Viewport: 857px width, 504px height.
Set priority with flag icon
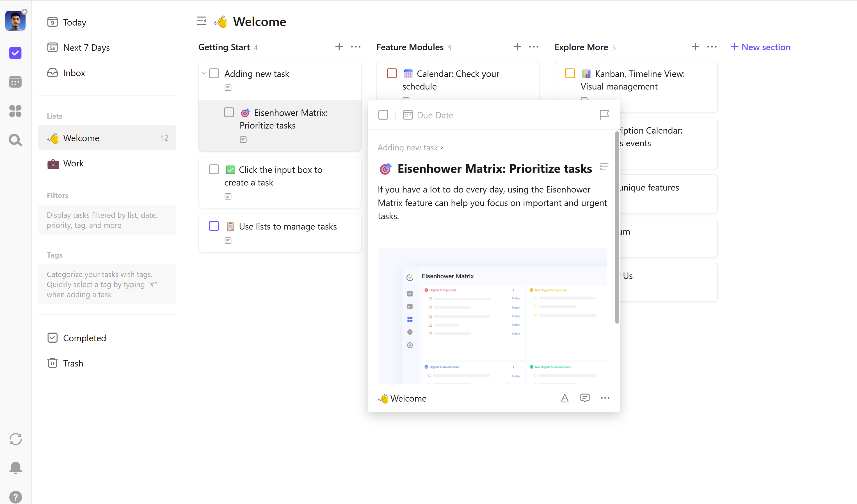point(604,115)
